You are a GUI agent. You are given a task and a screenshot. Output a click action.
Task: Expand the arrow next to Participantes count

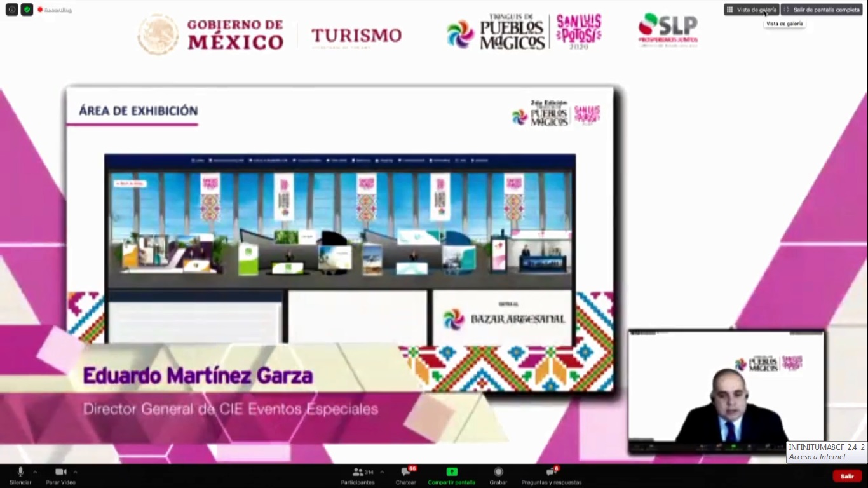(381, 472)
